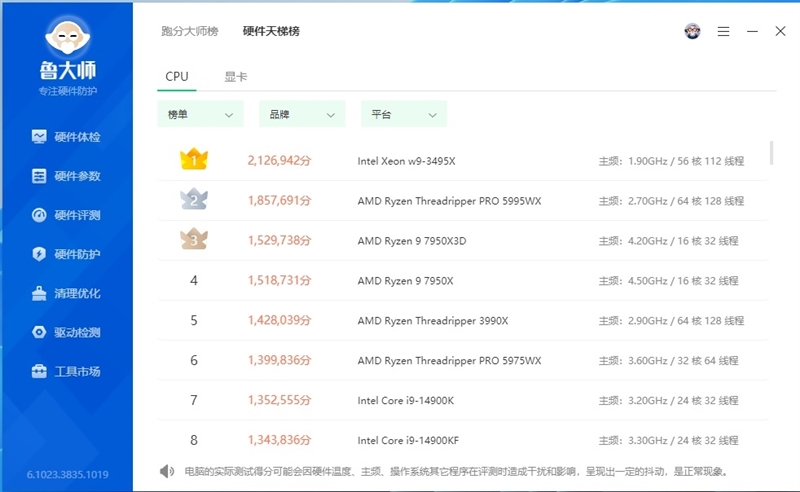
Task: Click specs 主频: 3.20GHz / 24 核 32 线程
Action: pyautogui.click(x=668, y=401)
